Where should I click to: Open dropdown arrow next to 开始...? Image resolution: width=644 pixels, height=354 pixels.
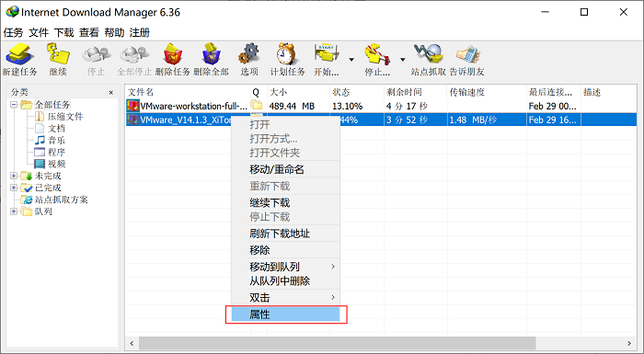click(x=351, y=60)
